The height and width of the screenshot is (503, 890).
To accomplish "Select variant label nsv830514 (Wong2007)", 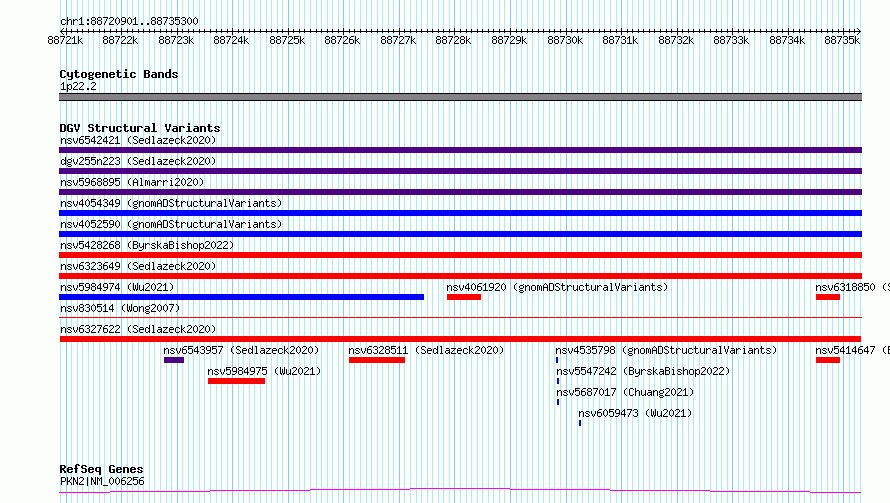I will tap(120, 308).
